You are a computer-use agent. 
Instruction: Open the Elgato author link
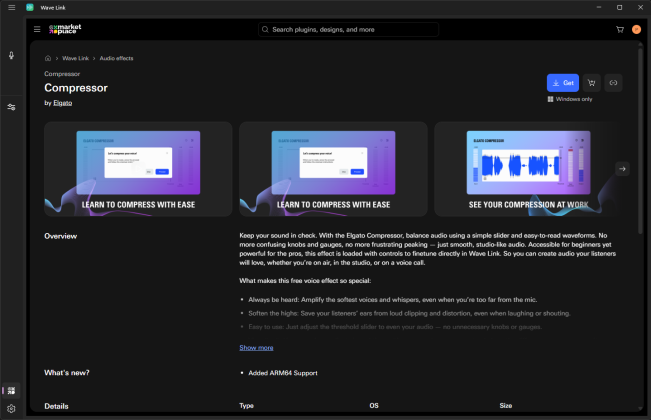(62, 103)
